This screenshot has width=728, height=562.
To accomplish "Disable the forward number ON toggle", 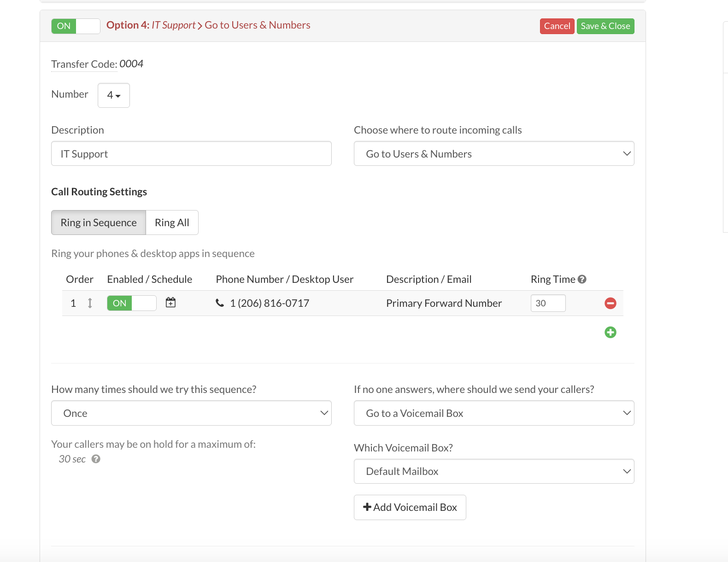I will 131,303.
